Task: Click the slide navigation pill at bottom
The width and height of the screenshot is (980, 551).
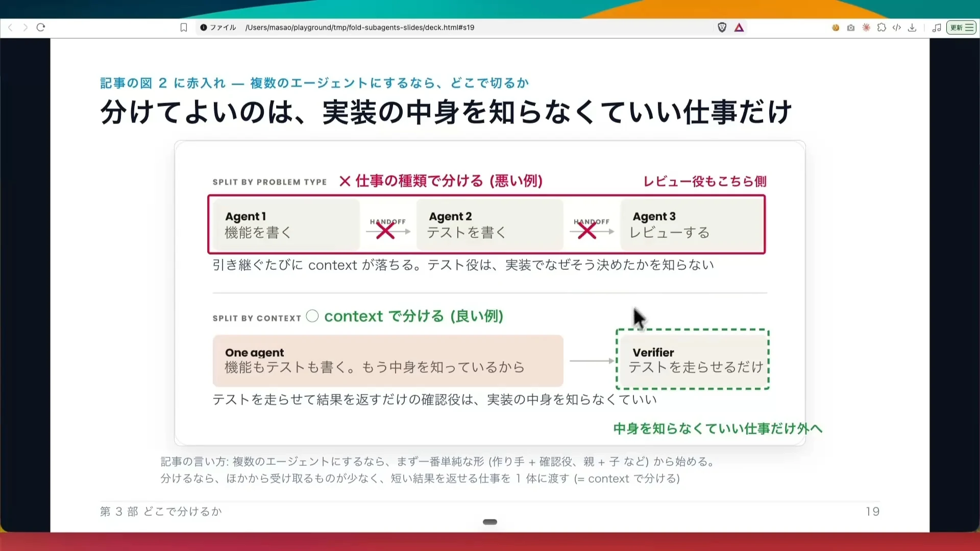Action: point(490,522)
